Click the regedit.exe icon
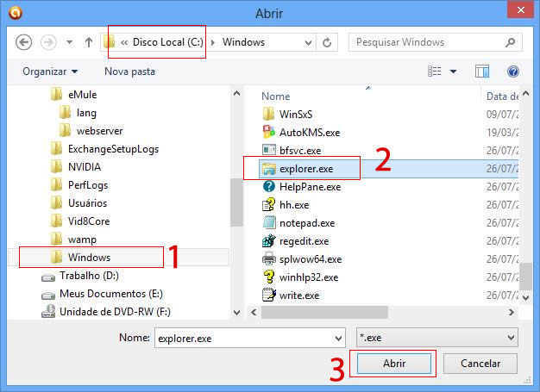Viewport: 540px width, 392px height. pyautogui.click(x=268, y=240)
